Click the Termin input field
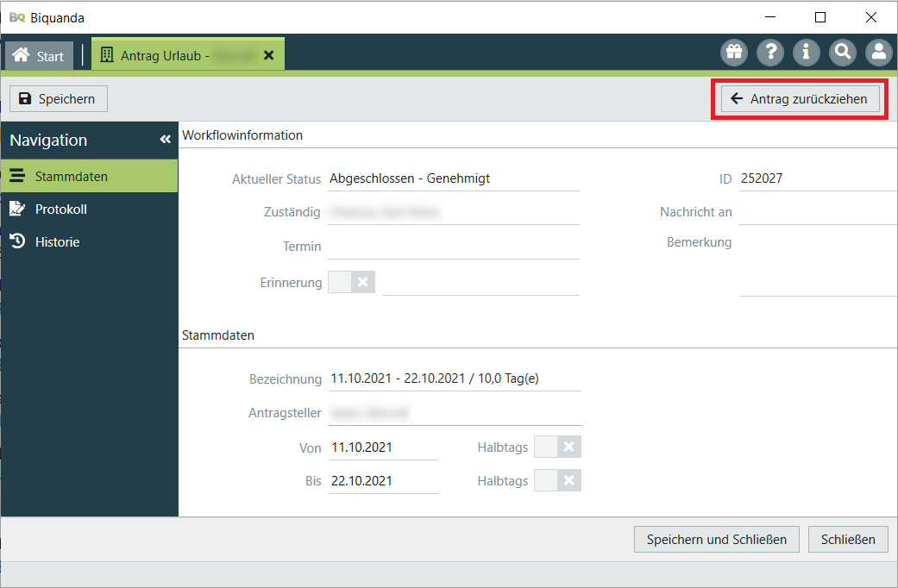The image size is (898, 588). coord(453,247)
